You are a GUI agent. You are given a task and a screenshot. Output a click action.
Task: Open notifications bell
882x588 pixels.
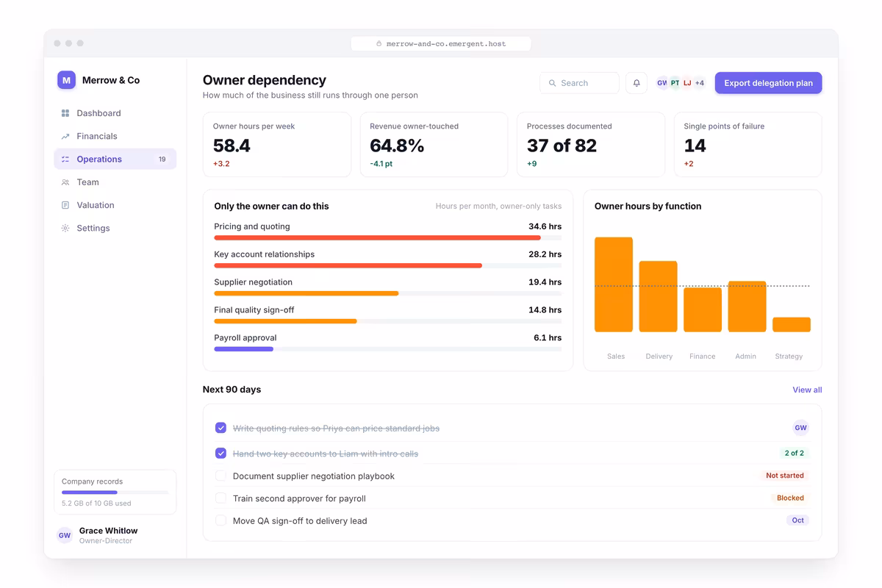(637, 83)
